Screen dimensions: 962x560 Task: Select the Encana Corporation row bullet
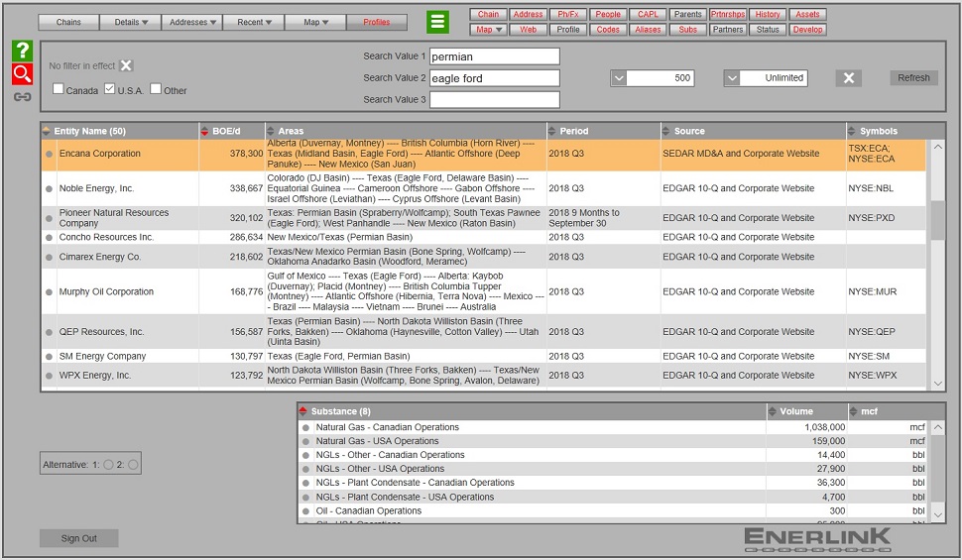click(x=49, y=154)
